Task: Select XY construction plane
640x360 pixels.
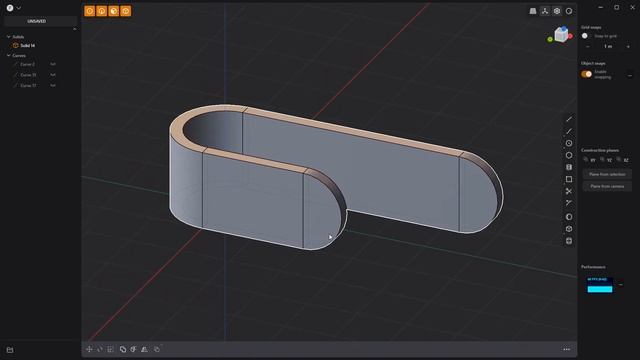Action: pos(589,160)
